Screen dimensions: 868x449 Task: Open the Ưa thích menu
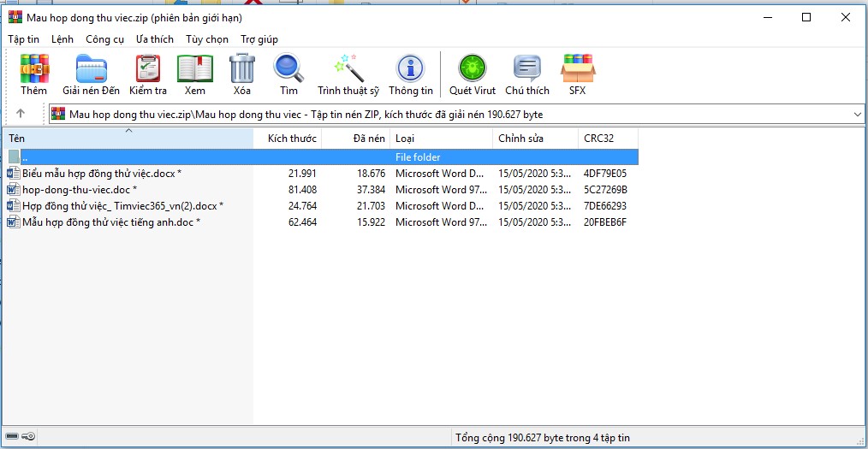point(154,39)
